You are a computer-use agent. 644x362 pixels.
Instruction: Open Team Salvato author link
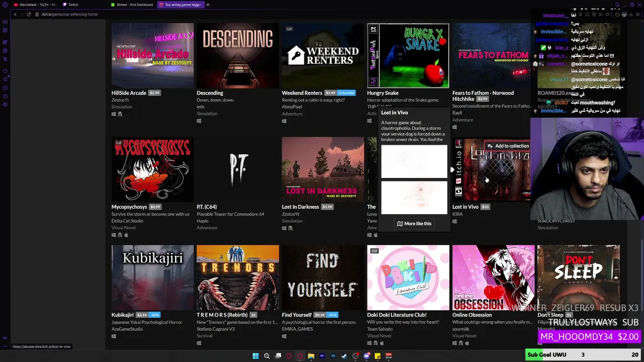tap(380, 329)
